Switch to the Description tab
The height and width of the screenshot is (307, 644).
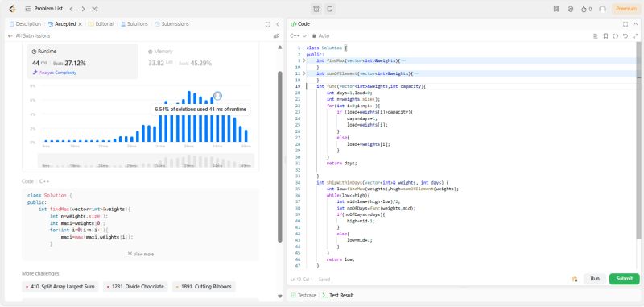tap(25, 24)
